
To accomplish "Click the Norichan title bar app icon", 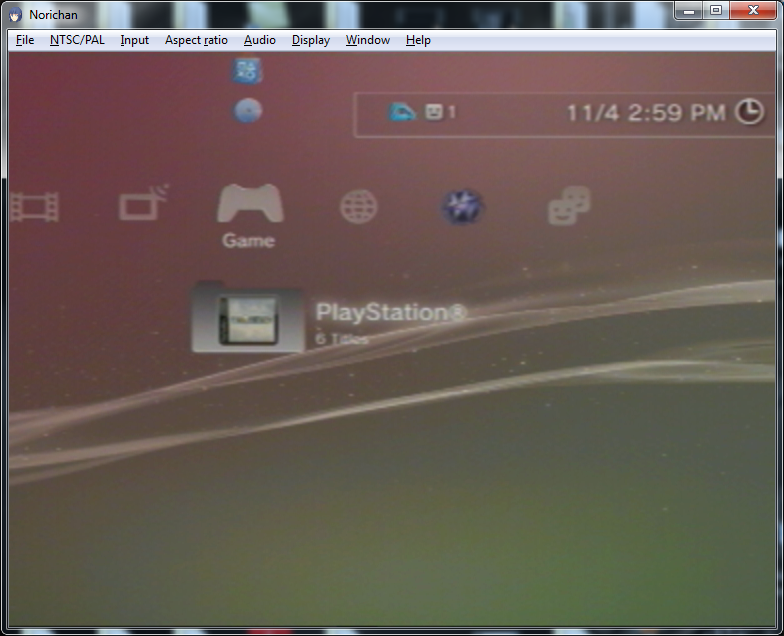I will click(x=15, y=14).
